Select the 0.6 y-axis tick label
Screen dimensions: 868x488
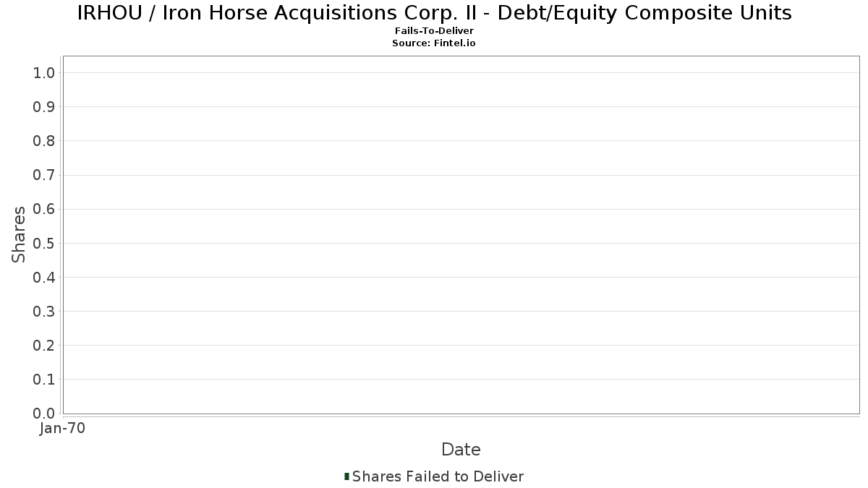click(44, 209)
